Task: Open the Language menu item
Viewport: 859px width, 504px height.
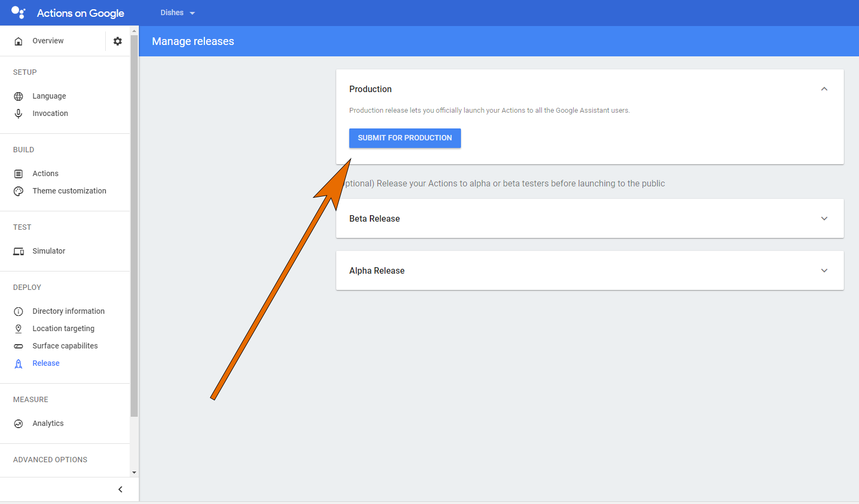Action: point(49,96)
